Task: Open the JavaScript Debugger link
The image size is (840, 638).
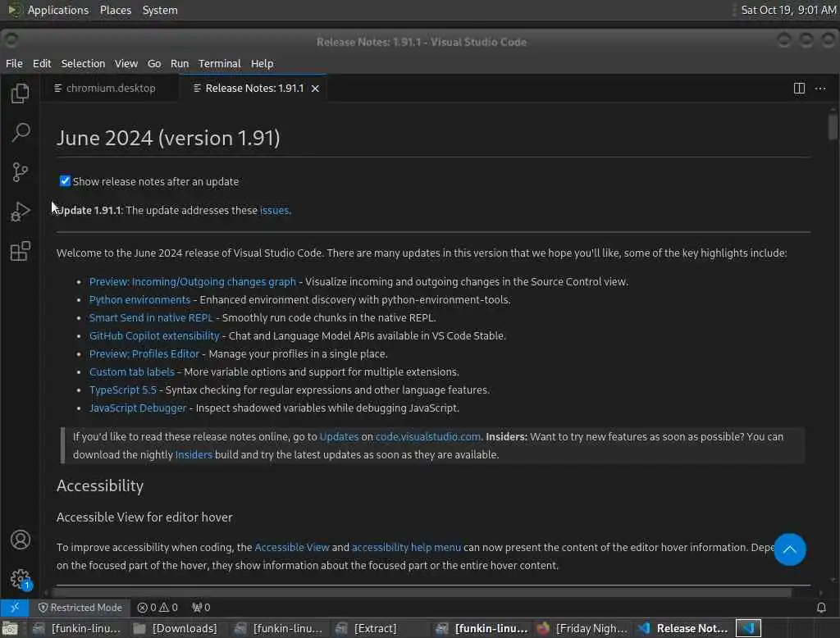Action: (138, 408)
